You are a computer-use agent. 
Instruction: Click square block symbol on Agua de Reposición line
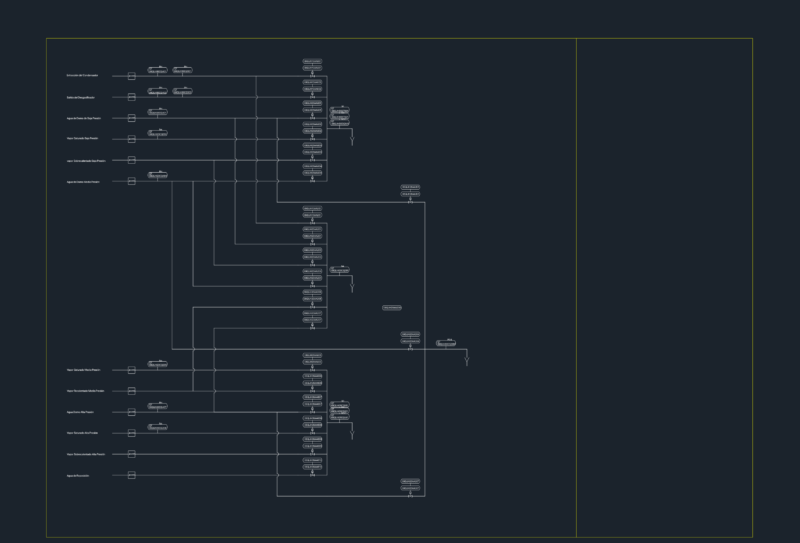click(132, 475)
